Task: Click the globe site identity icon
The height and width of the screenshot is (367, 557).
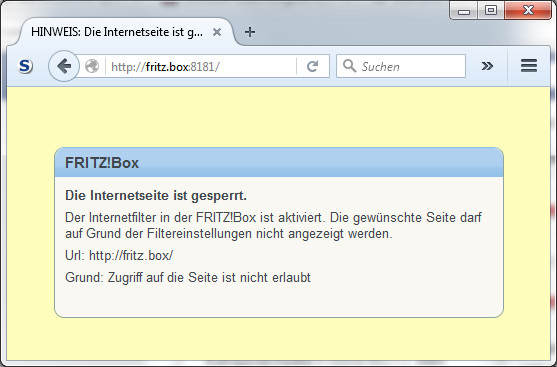Action: coord(92,66)
